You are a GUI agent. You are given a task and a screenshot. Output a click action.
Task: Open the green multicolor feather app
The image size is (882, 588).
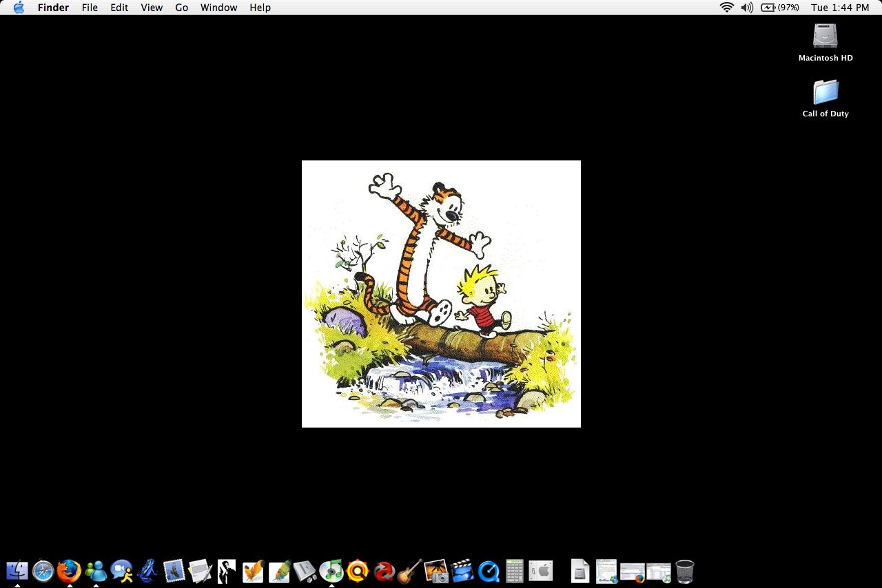coord(279,571)
